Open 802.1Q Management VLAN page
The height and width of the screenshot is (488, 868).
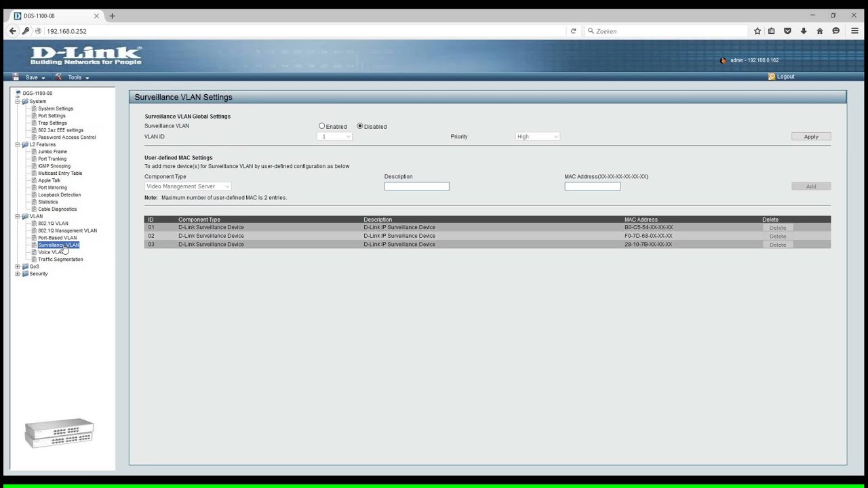pos(67,231)
